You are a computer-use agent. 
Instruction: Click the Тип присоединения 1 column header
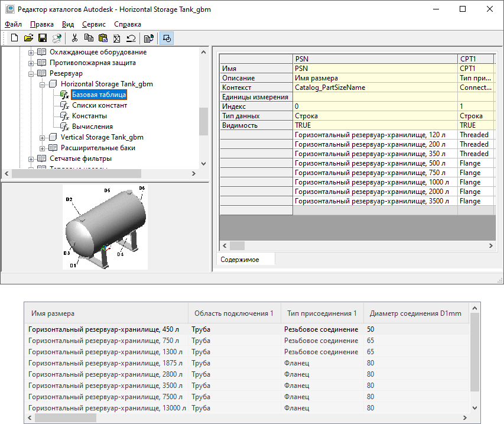click(x=322, y=313)
